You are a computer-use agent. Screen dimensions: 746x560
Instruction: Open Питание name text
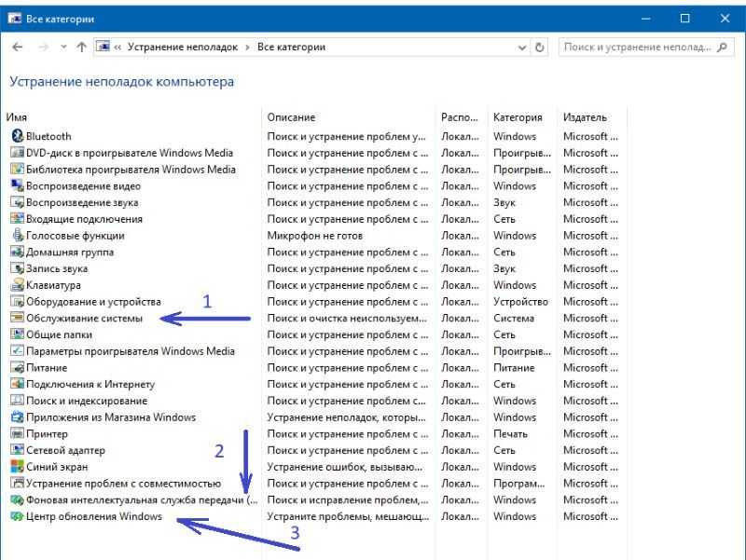click(x=47, y=368)
